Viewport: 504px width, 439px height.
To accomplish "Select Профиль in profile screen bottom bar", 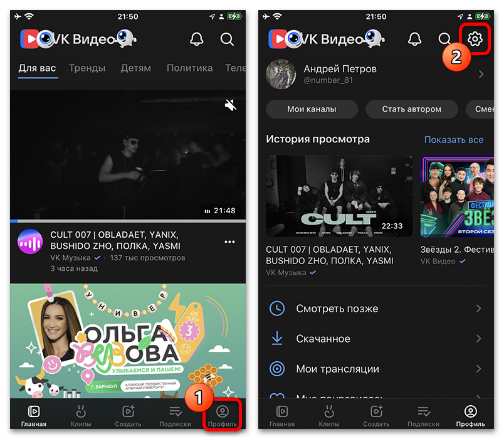I will point(471,416).
